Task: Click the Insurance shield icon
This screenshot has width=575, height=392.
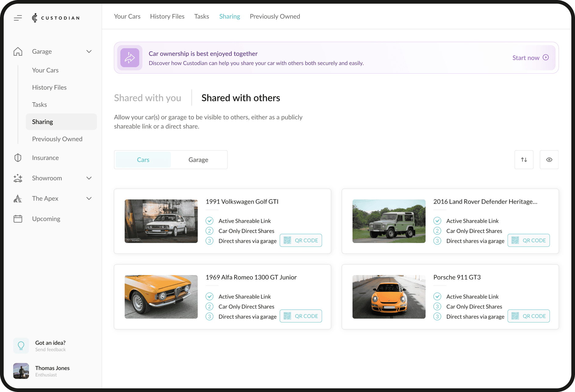Action: (18, 158)
